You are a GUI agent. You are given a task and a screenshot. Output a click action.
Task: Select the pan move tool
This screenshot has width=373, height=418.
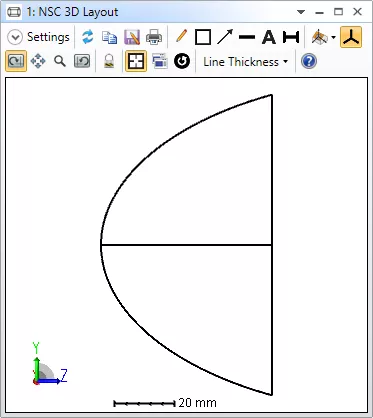[x=38, y=61]
